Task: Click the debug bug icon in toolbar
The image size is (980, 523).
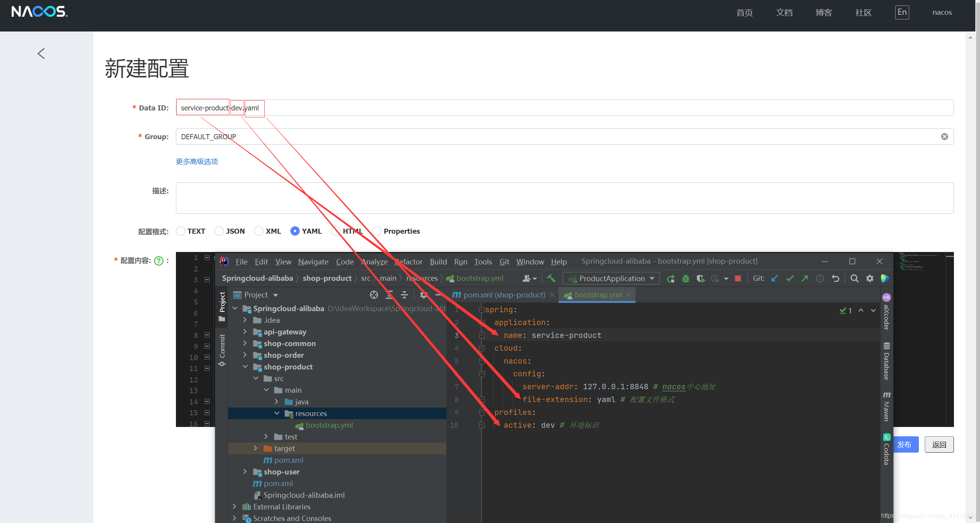Action: pos(685,278)
